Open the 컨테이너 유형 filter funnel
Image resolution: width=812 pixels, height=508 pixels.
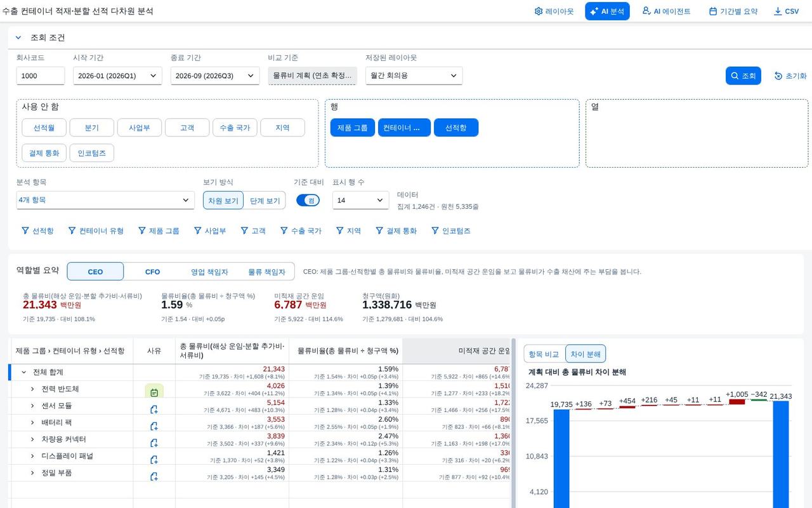[x=96, y=231]
